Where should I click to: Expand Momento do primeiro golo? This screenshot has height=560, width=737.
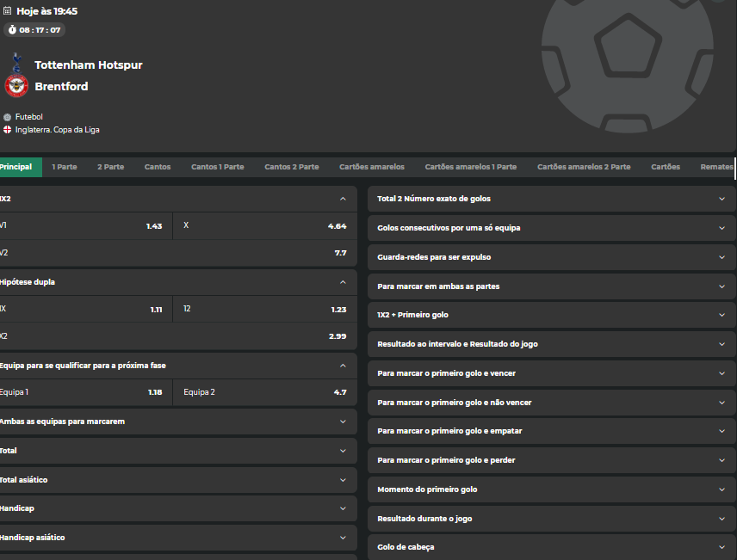[551, 489]
